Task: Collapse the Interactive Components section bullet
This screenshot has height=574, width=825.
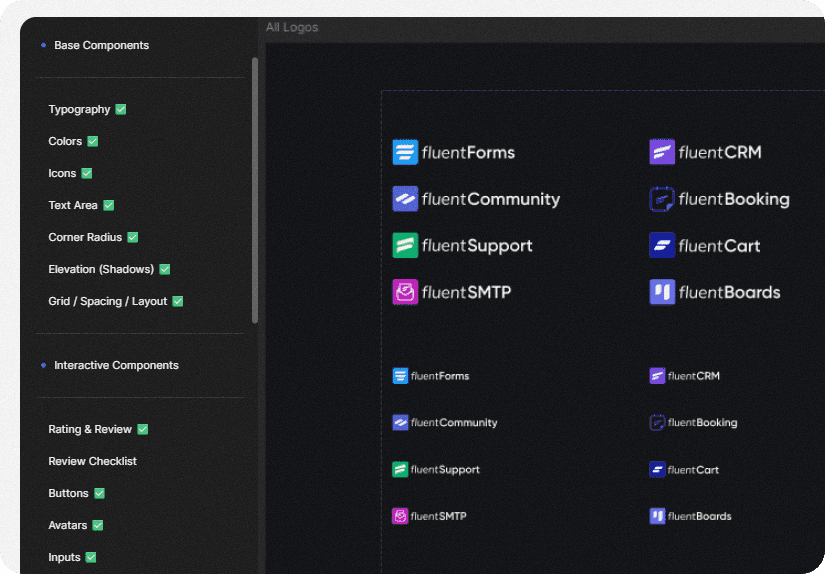Action: pos(44,365)
